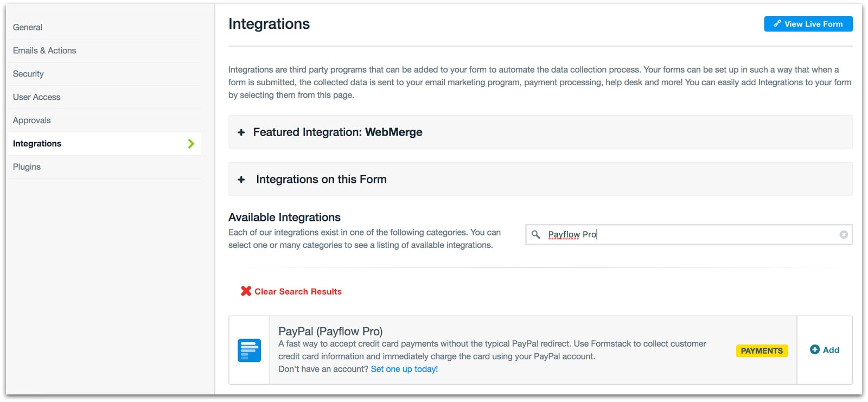Open the Plugins section

[x=26, y=167]
